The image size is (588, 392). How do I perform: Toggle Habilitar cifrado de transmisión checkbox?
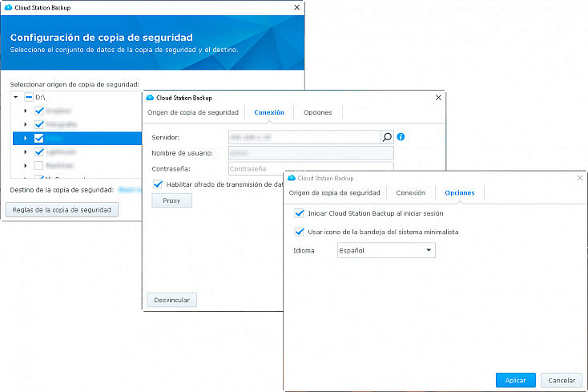coord(158,184)
